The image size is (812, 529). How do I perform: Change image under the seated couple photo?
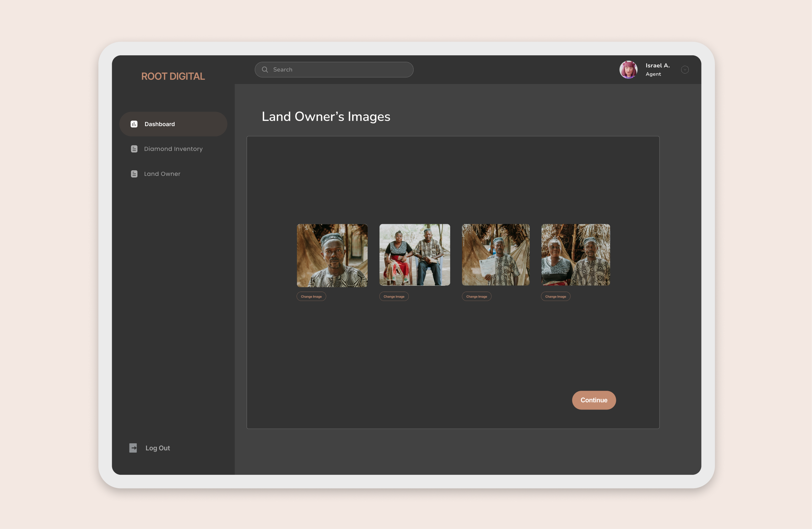point(394,296)
